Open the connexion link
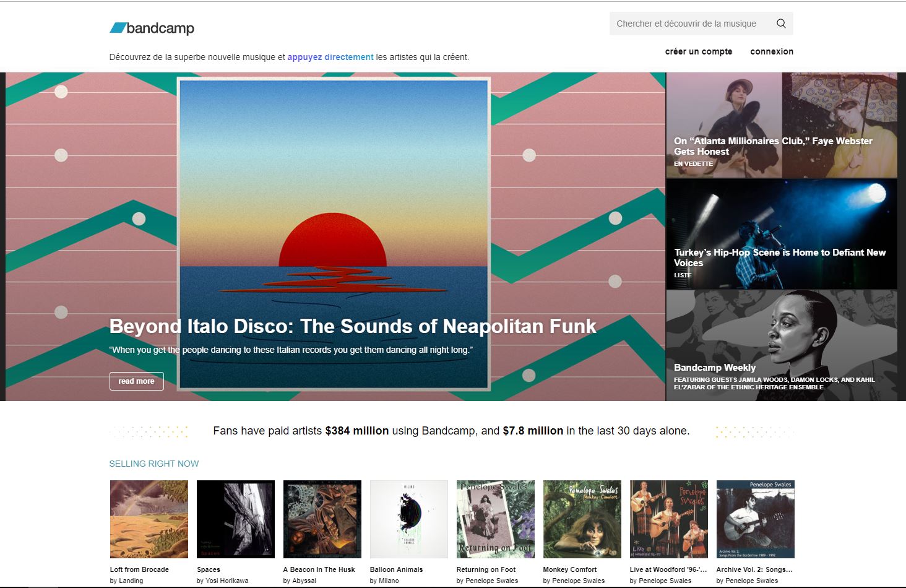Viewport: 906px width, 588px height. click(x=772, y=51)
